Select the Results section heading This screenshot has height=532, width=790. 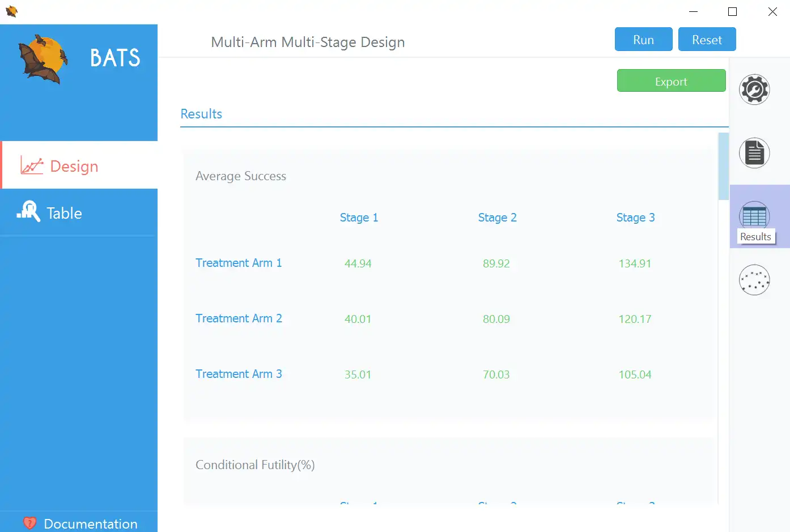pos(201,114)
